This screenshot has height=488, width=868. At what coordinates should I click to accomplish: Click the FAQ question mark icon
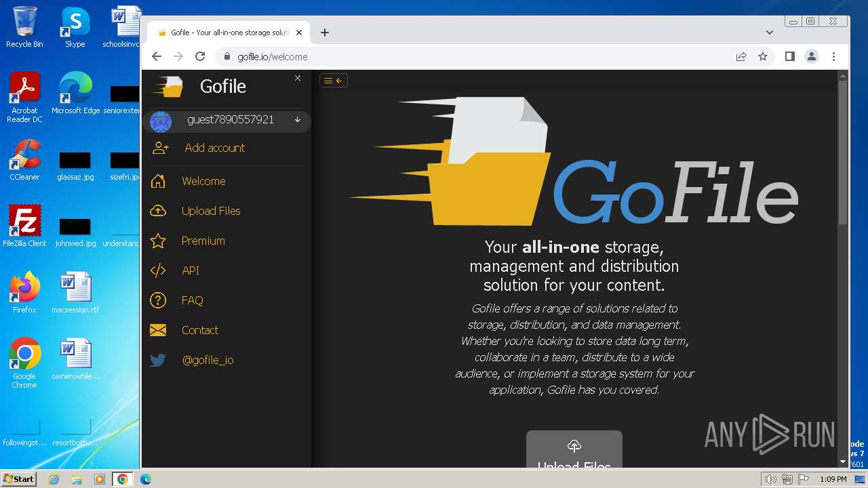click(158, 300)
